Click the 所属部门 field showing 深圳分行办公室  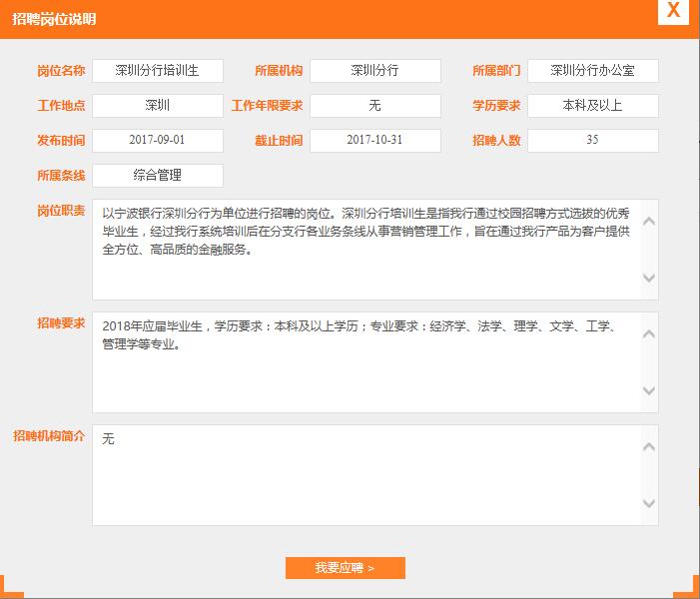pos(592,71)
